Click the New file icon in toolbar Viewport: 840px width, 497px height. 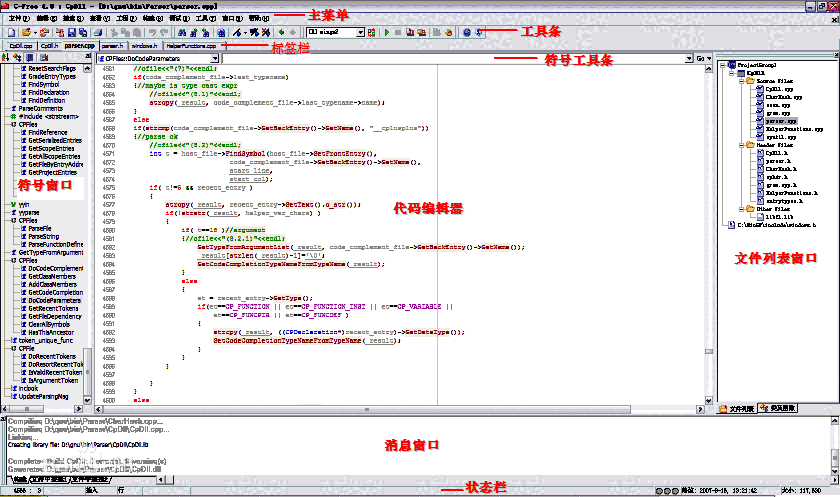9,33
